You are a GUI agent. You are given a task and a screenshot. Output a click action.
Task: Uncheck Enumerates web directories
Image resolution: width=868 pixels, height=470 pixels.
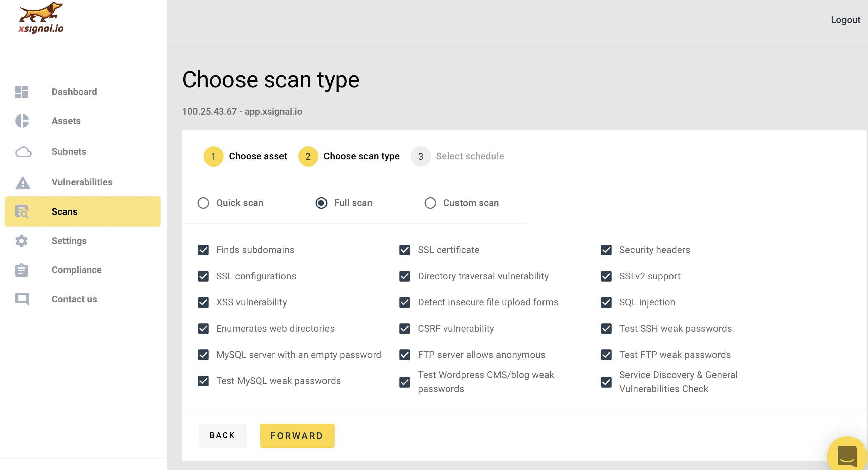pyautogui.click(x=203, y=329)
